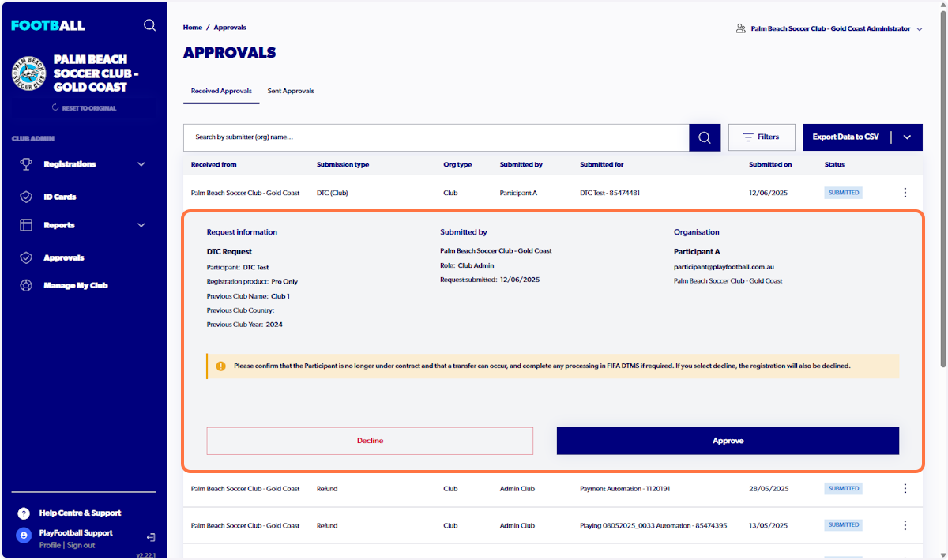Image resolution: width=948 pixels, height=560 pixels.
Task: Switch to Sent Approvals tab
Action: [x=291, y=91]
